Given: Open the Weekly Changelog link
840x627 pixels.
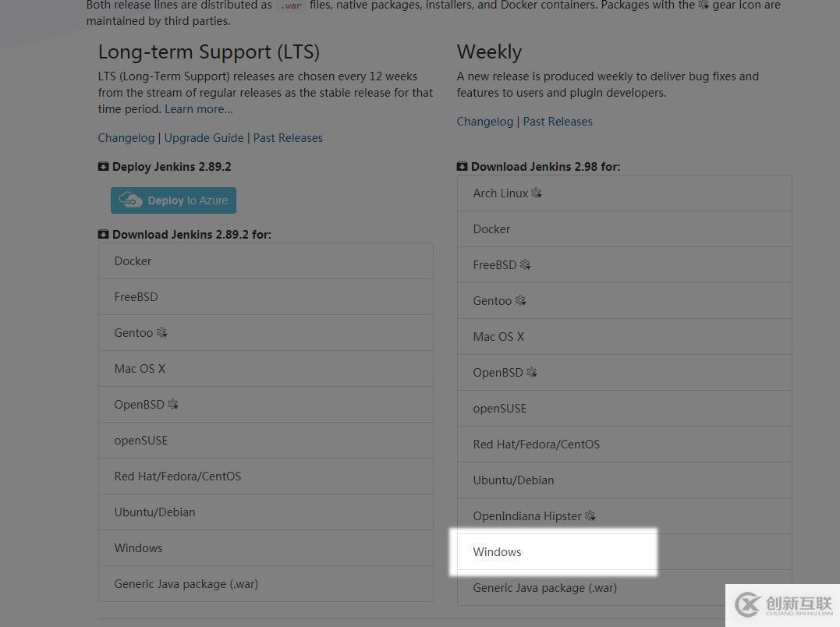Looking at the screenshot, I should [x=485, y=122].
